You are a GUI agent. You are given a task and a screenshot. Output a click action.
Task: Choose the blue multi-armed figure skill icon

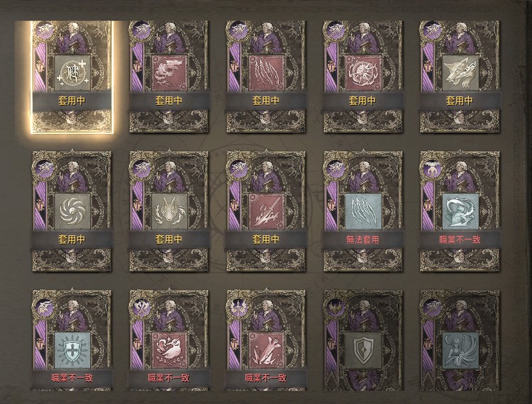coord(460,350)
